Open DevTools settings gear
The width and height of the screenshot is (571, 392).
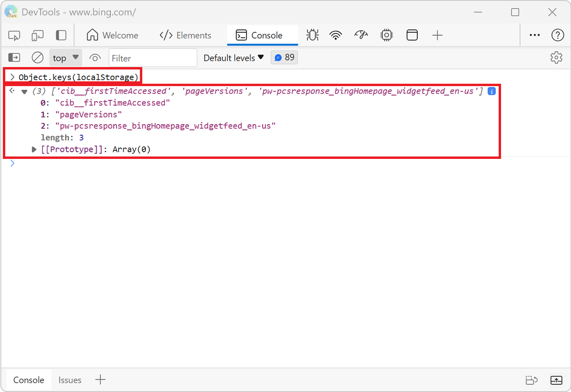pos(556,57)
